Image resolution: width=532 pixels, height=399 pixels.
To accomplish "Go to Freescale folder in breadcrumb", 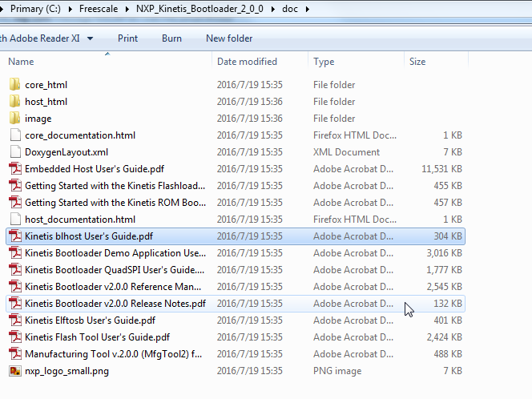I will coord(99,9).
